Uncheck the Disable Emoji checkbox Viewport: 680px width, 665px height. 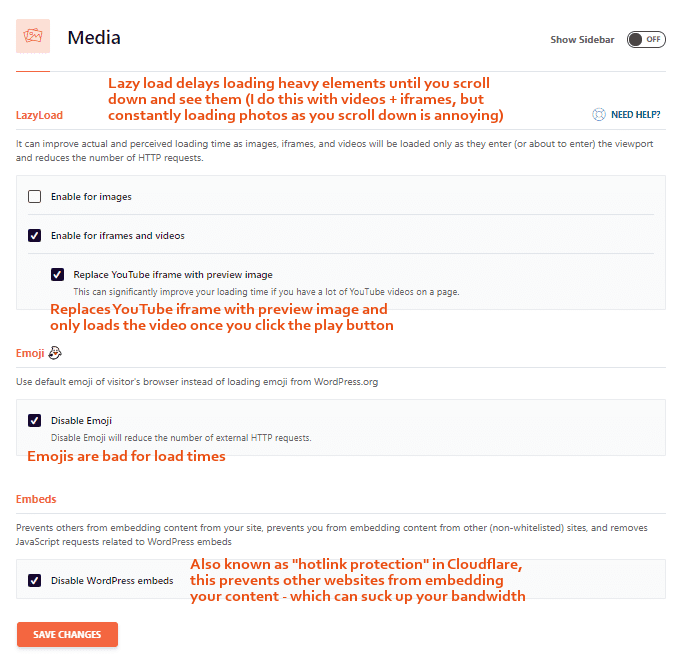pyautogui.click(x=35, y=421)
